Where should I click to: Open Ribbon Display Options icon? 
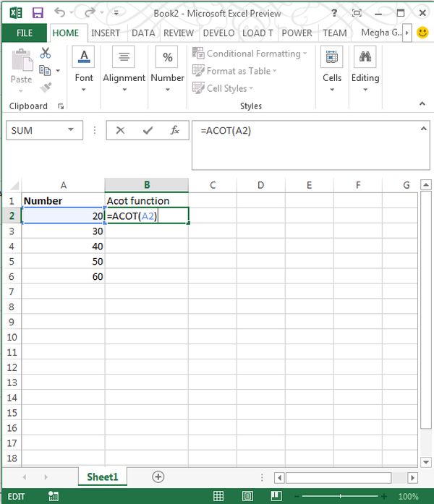(357, 13)
